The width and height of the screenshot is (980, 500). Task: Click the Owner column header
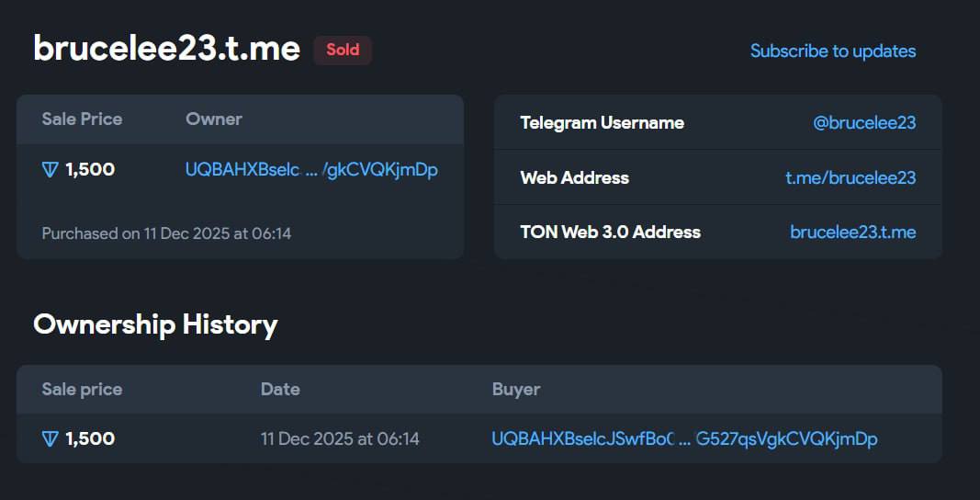pyautogui.click(x=214, y=119)
